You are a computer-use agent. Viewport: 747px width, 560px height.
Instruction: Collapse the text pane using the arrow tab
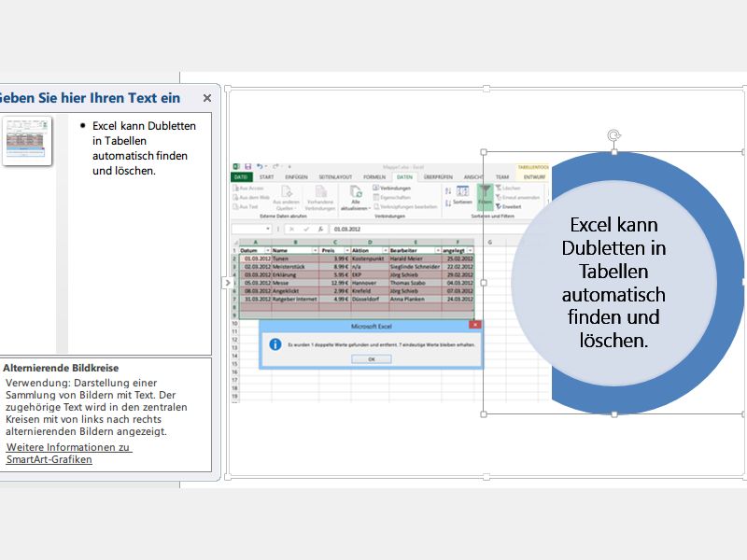[227, 283]
